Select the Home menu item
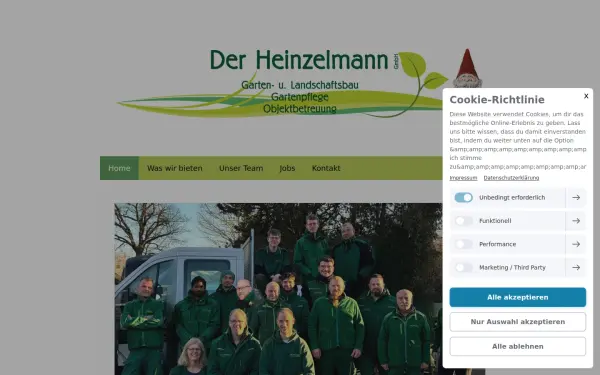600x375 pixels. pos(119,168)
